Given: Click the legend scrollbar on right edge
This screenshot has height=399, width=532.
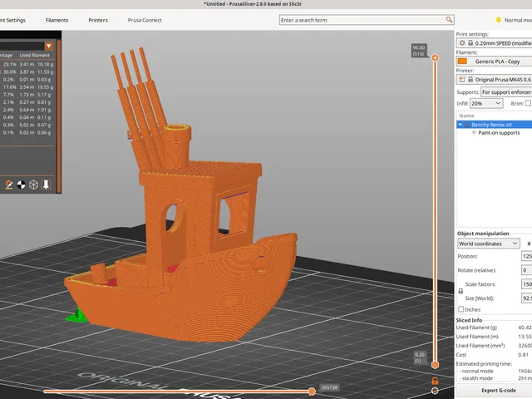Looking at the screenshot, I should [59, 116].
